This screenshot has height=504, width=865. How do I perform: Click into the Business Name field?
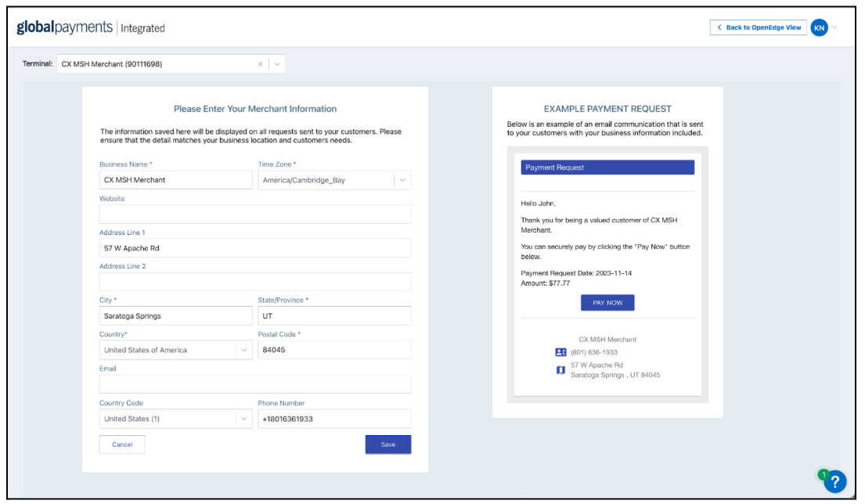click(175, 180)
